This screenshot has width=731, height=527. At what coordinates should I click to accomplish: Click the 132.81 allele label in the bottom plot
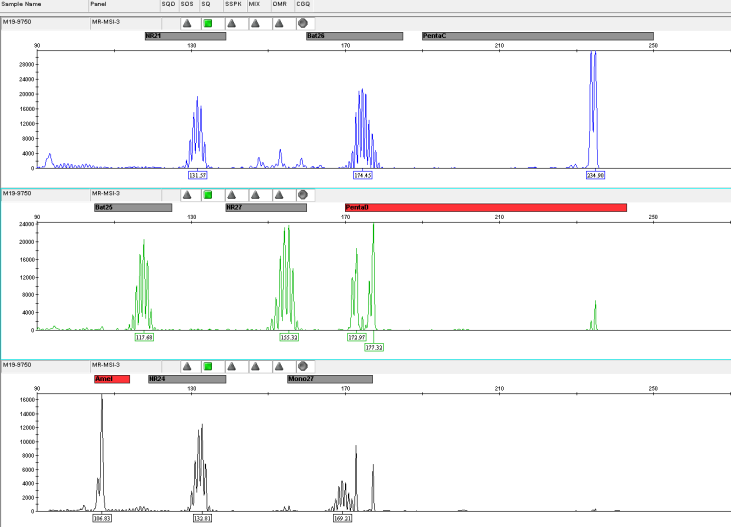pos(203,519)
